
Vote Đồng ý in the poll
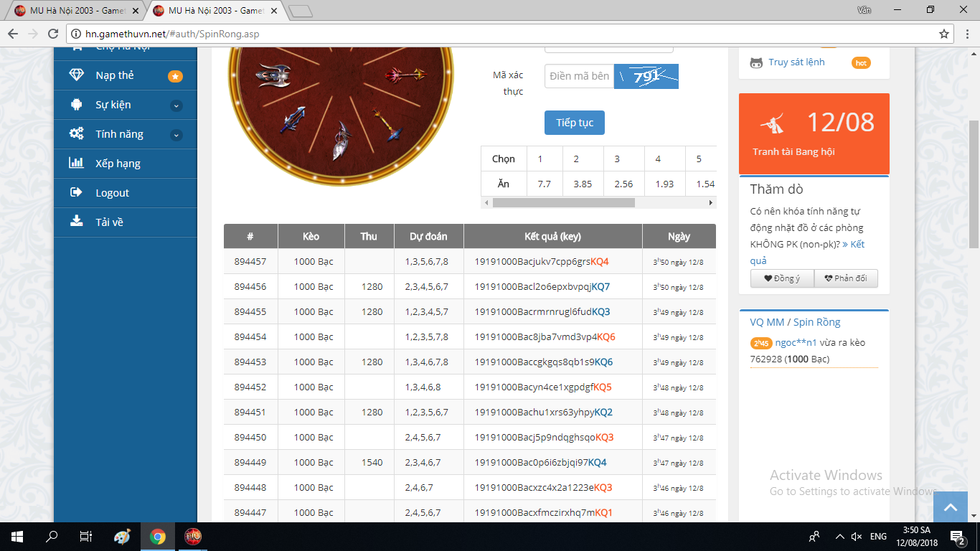point(782,278)
